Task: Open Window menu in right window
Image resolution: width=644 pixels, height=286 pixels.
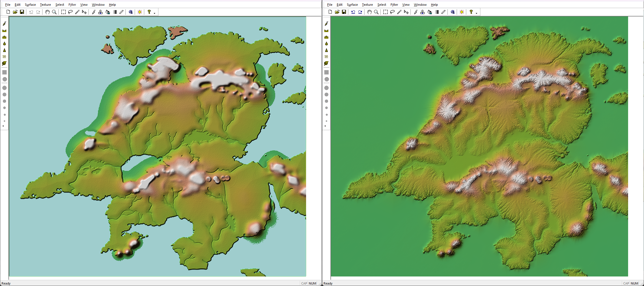Action: 420,5
